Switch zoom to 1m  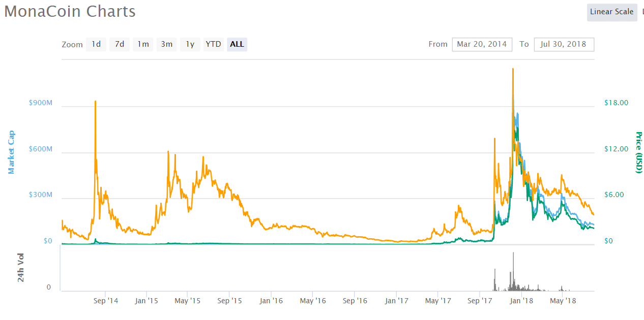(143, 44)
